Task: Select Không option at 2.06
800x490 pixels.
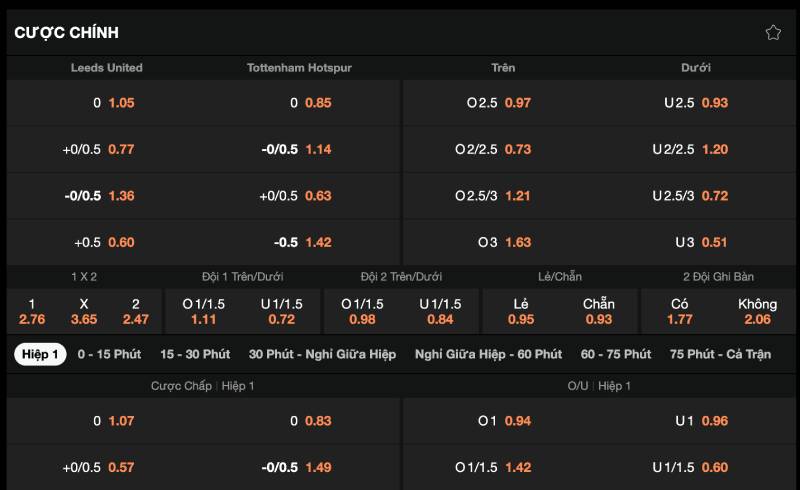Action: (757, 311)
